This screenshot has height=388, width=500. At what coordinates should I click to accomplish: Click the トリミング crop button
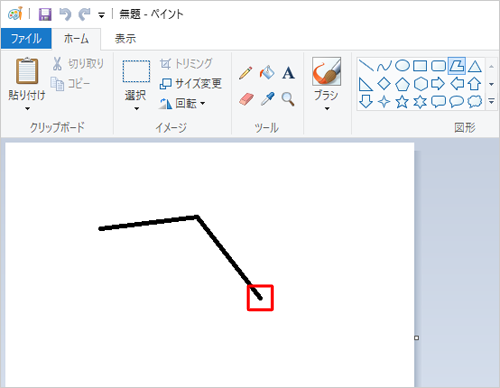click(186, 63)
